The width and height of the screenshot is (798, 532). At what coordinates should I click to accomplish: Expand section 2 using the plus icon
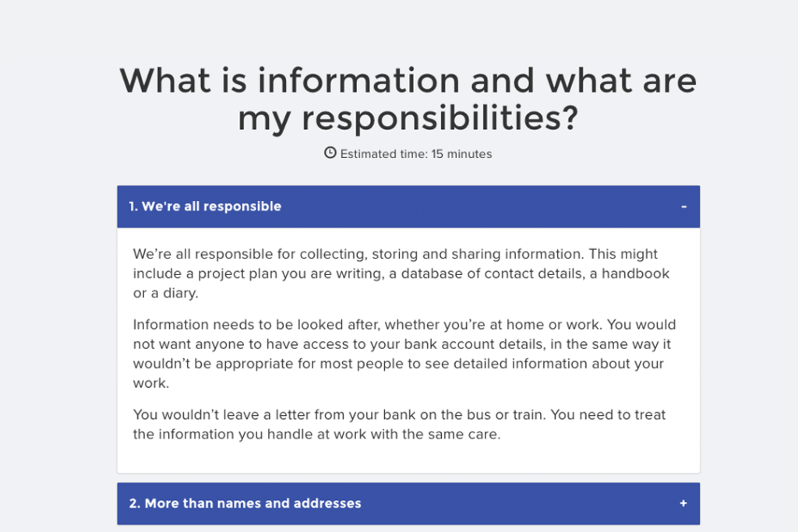pyautogui.click(x=683, y=503)
